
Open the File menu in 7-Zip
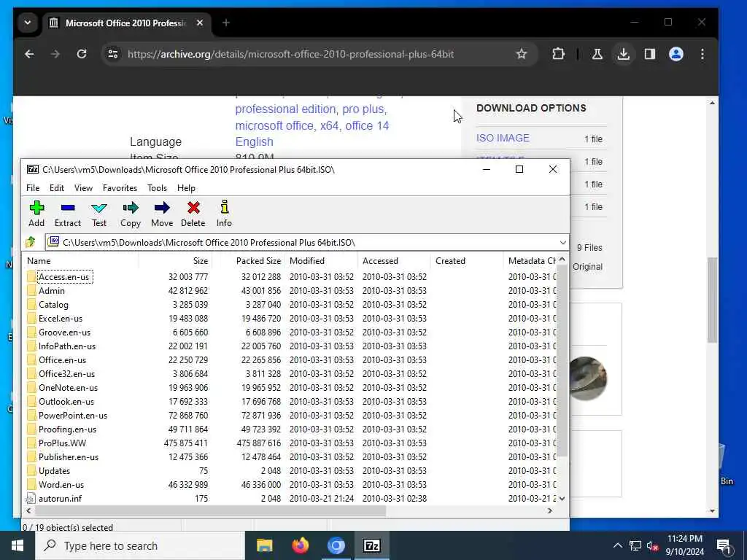pos(33,188)
